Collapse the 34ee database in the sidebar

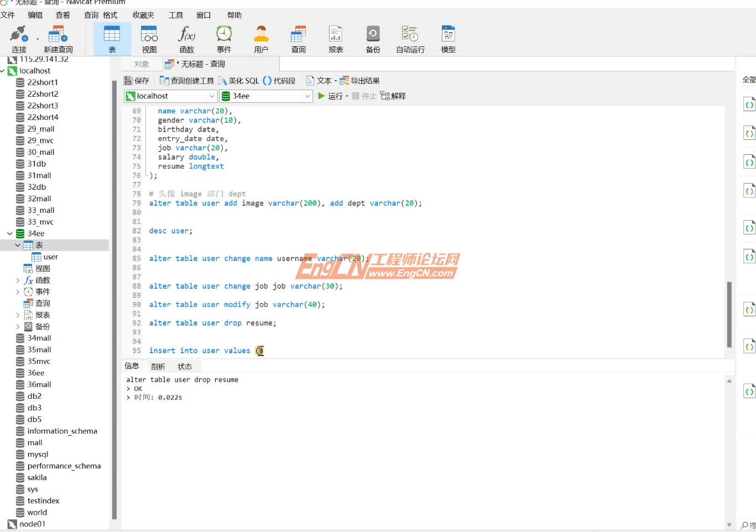pos(9,233)
